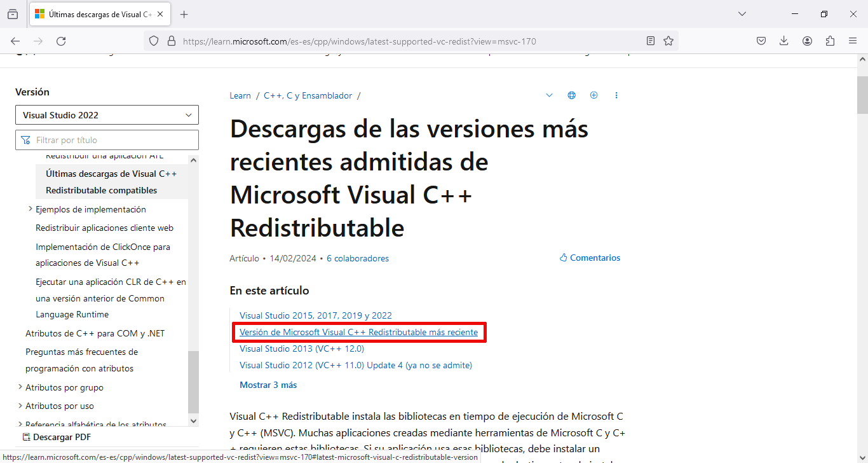Open Redistribuir aplicaciones cliente web

[104, 228]
